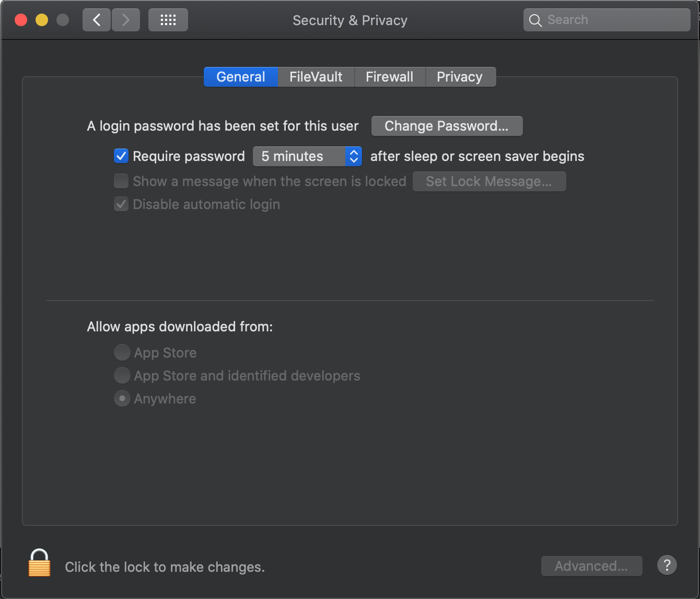Click the Security & Privacy window title
Viewport: 700px width, 599px height.
point(350,20)
